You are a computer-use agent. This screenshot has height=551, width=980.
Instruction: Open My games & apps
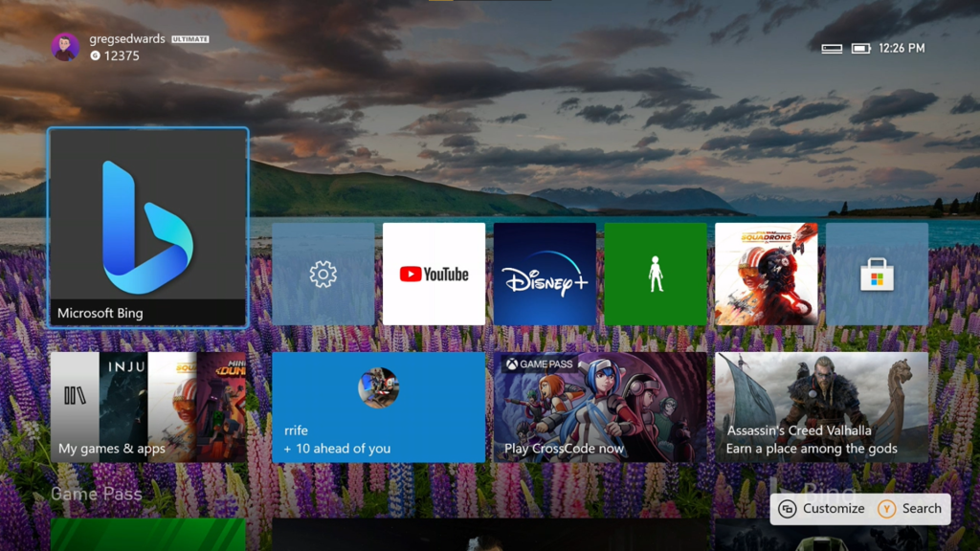[x=147, y=407]
